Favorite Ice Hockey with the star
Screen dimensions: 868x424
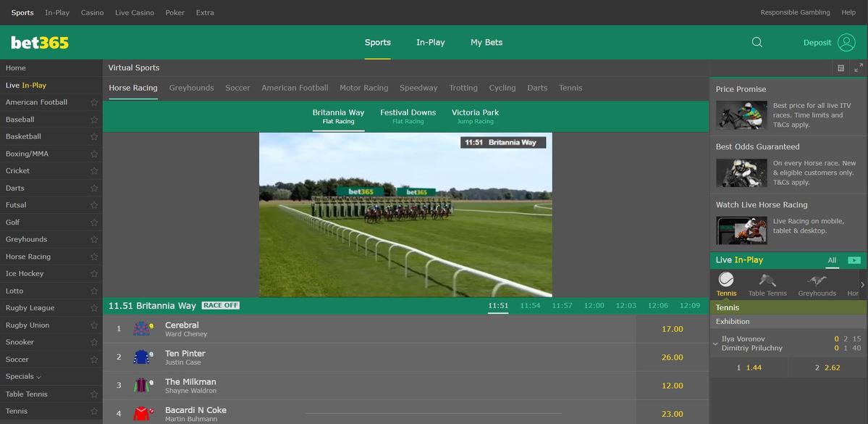coord(94,274)
